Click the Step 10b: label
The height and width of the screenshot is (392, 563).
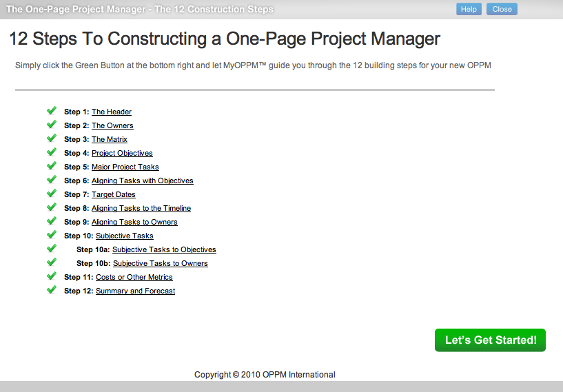point(93,263)
